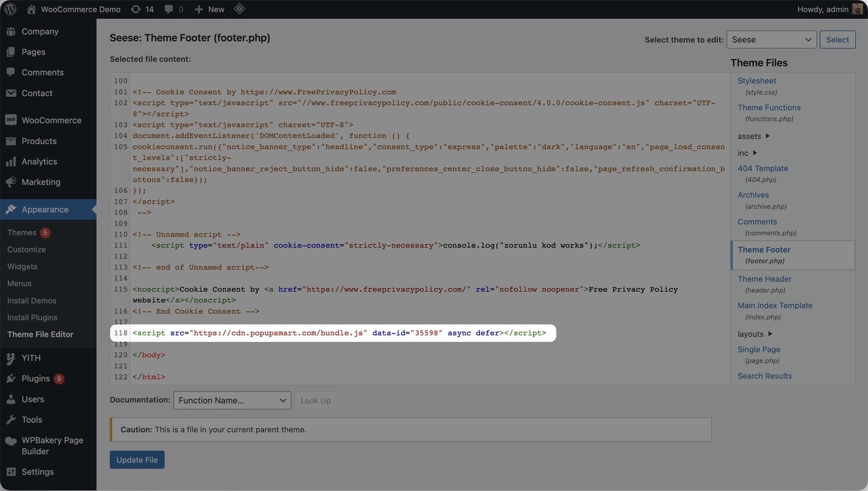
Task: Open the Theme Functions file link
Action: (769, 107)
